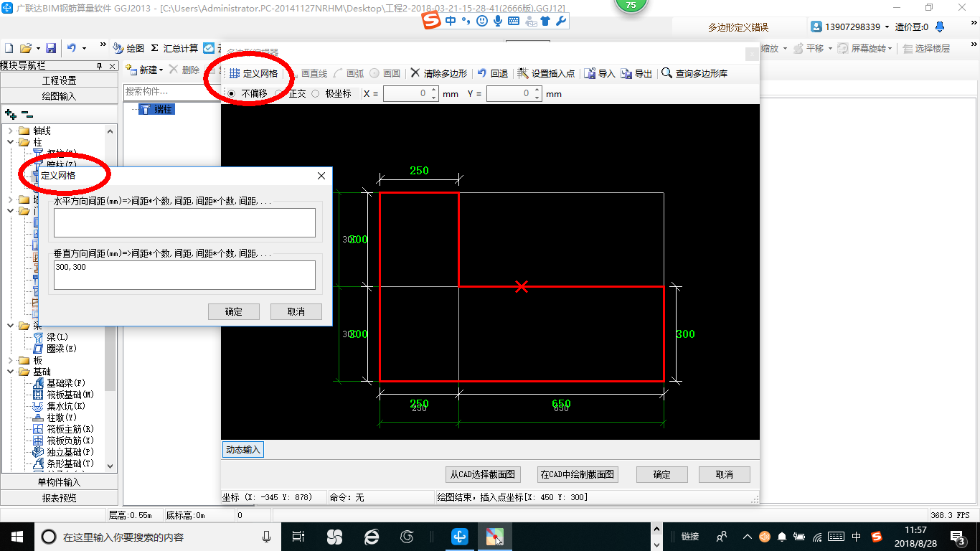The height and width of the screenshot is (551, 980).
Task: Click the new file icon
Action: tap(9, 48)
